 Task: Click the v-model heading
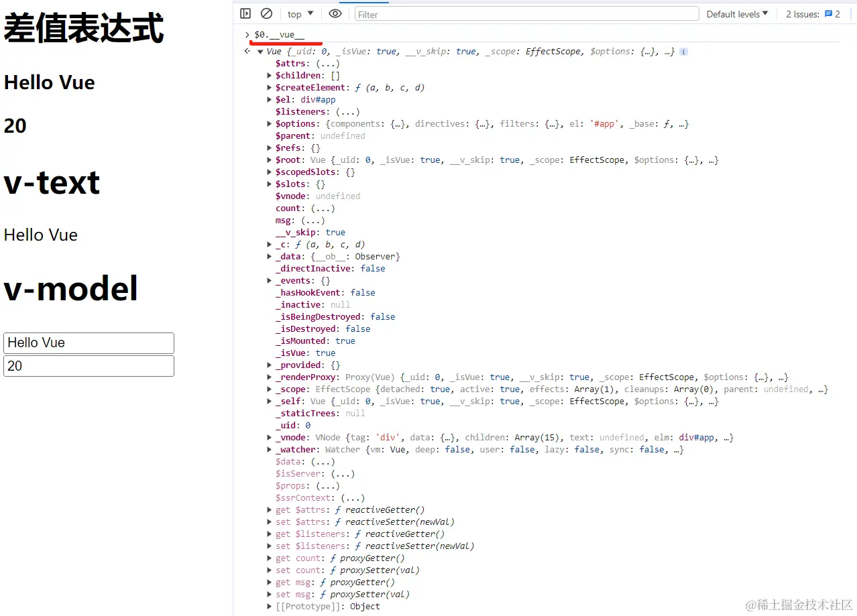pyautogui.click(x=71, y=289)
